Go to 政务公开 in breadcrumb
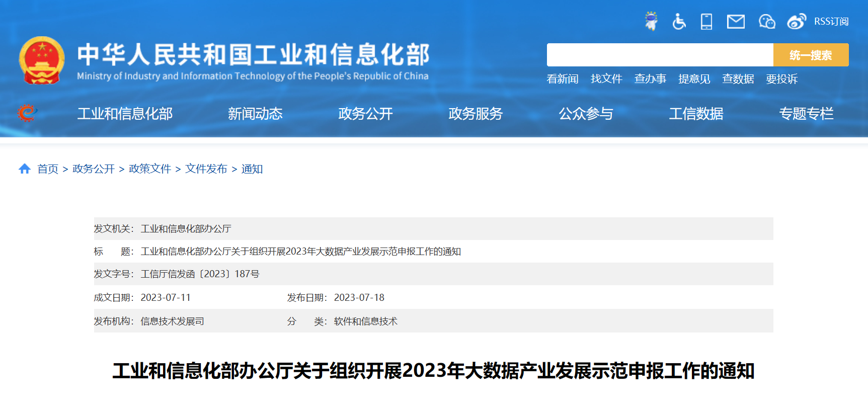 [94, 169]
